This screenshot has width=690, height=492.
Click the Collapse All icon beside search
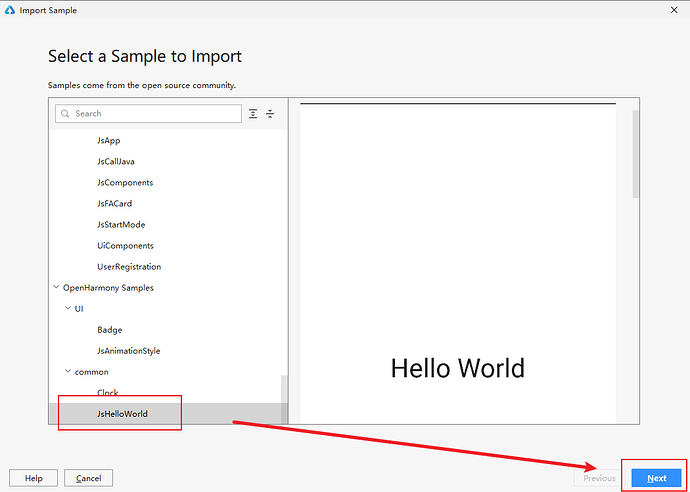point(270,114)
